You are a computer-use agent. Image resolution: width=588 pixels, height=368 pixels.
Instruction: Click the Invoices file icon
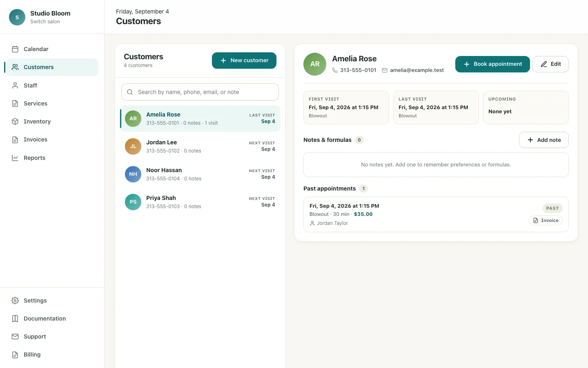(15, 139)
